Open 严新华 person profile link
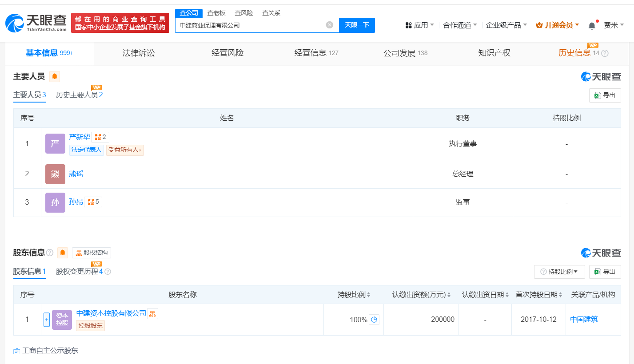The image size is (634, 364). [x=80, y=137]
